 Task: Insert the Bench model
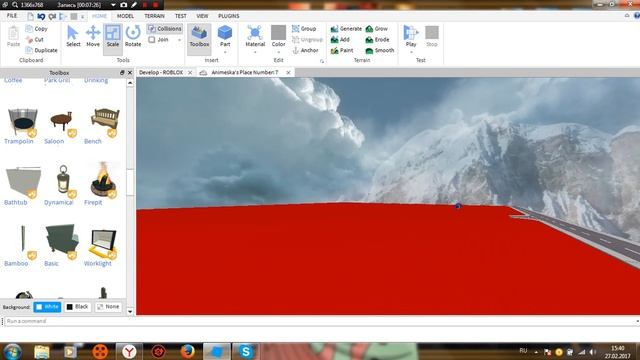104,121
